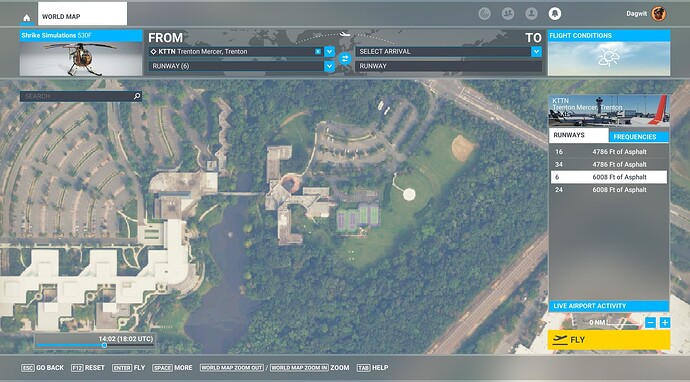This screenshot has height=382, width=690.
Task: Open the notifications bell icon
Action: coord(554,14)
